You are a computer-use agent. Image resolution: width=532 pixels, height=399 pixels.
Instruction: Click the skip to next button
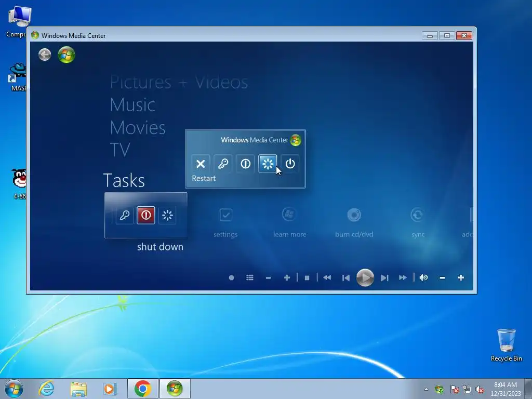[x=384, y=278]
